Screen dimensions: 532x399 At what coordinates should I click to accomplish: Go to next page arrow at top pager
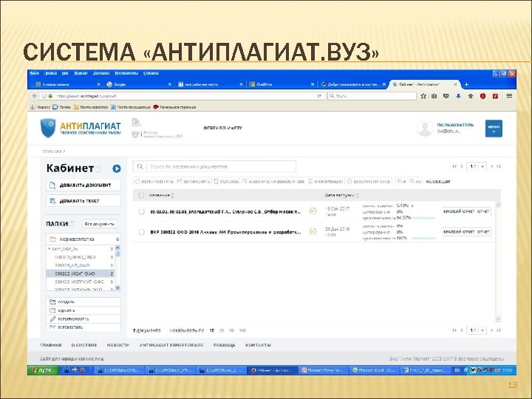491,166
